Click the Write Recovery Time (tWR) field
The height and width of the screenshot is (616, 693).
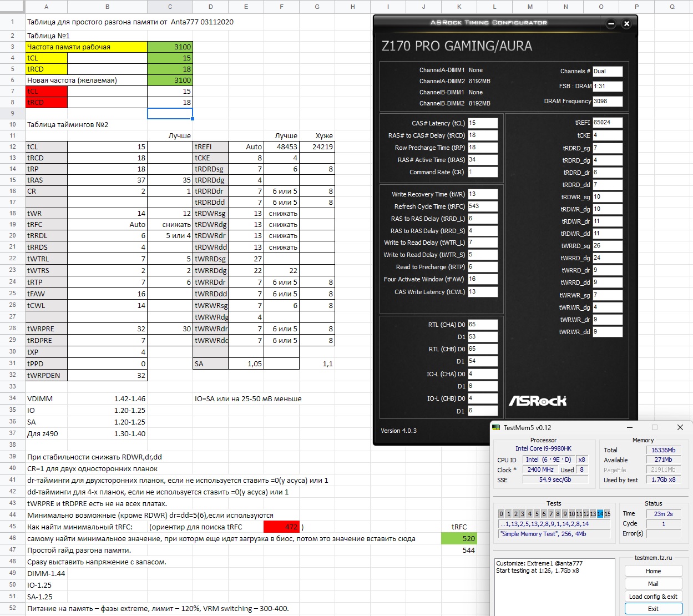pyautogui.click(x=483, y=194)
